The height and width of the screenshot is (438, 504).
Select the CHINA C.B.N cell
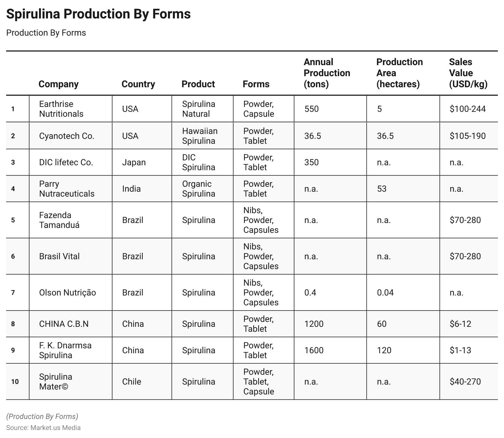(64, 324)
